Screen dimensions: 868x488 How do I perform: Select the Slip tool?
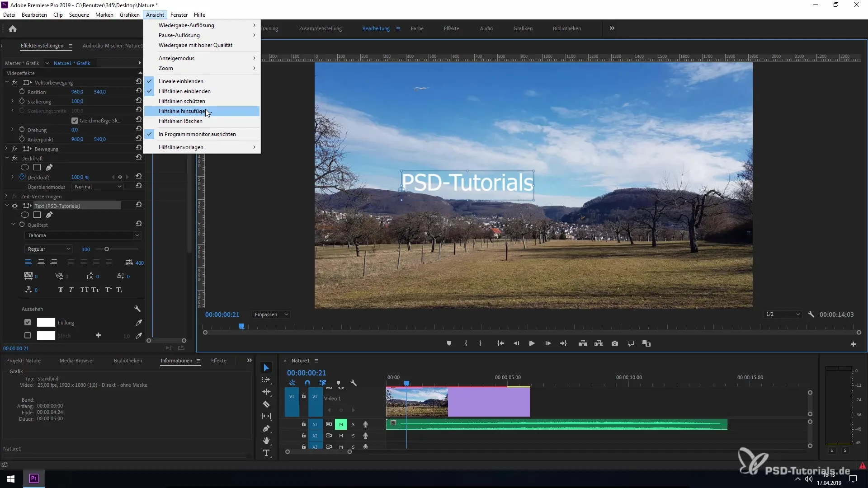[266, 416]
